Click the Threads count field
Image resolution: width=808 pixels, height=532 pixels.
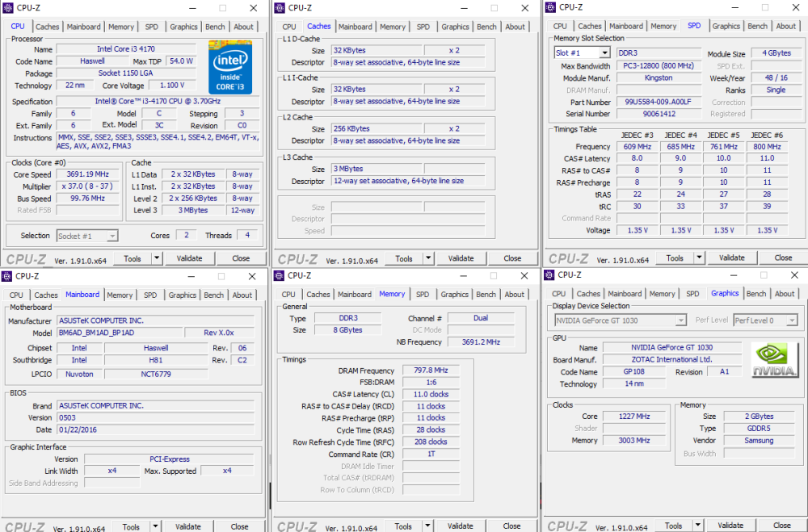[247, 236]
